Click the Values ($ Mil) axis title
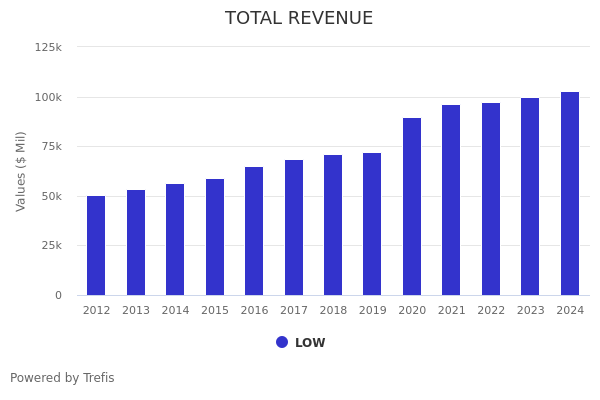The image size is (600, 400). (22, 171)
